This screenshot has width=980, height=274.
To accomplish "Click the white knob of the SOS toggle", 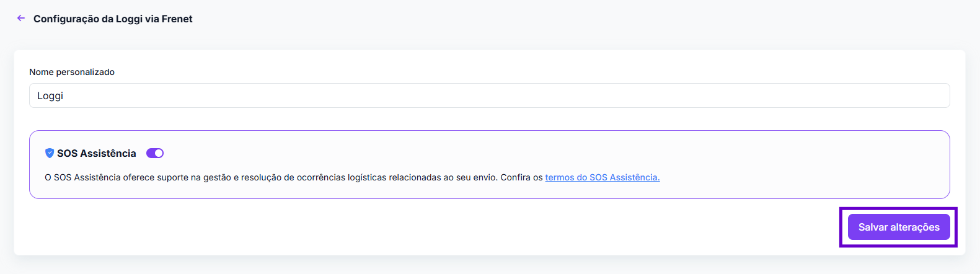I will click(x=159, y=153).
